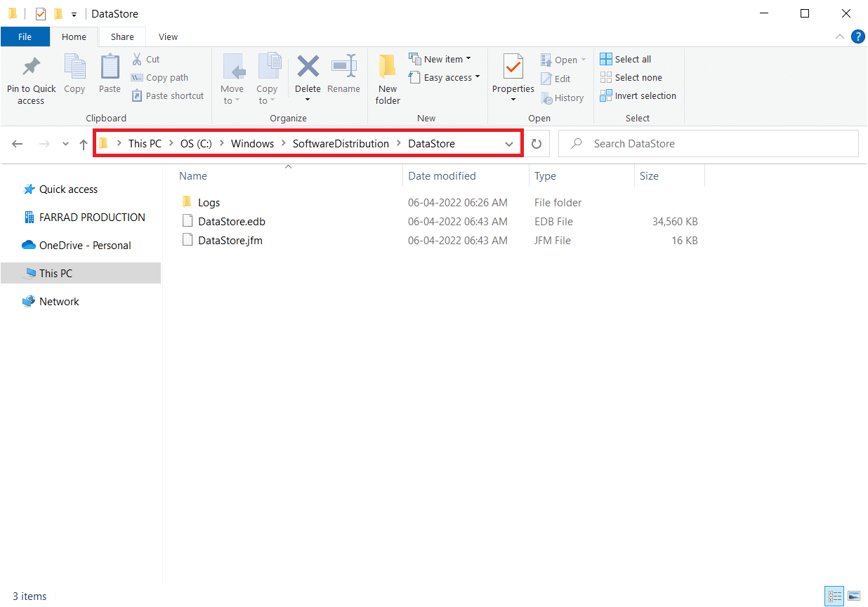Expand the Properties dropdown arrow
Screen dimensions: 868x607
point(513,100)
